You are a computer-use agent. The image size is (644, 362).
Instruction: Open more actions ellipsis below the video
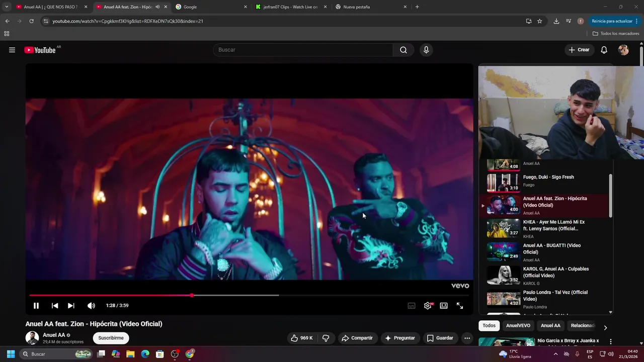[x=467, y=338]
